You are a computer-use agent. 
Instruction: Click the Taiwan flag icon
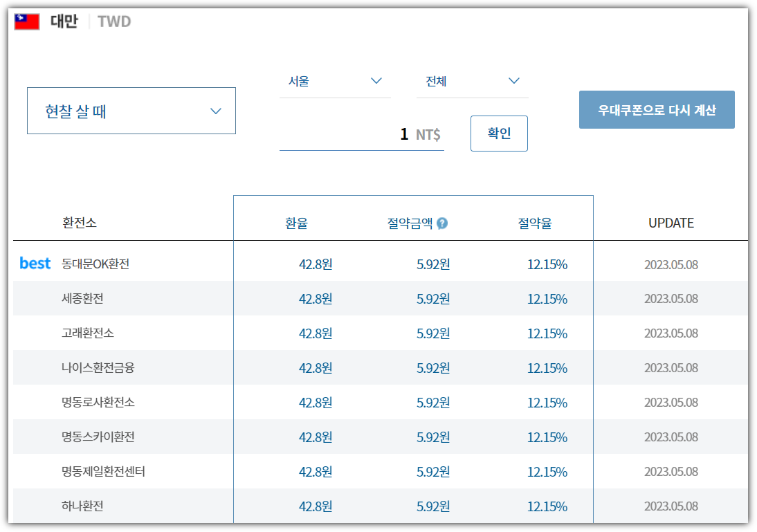(26, 21)
